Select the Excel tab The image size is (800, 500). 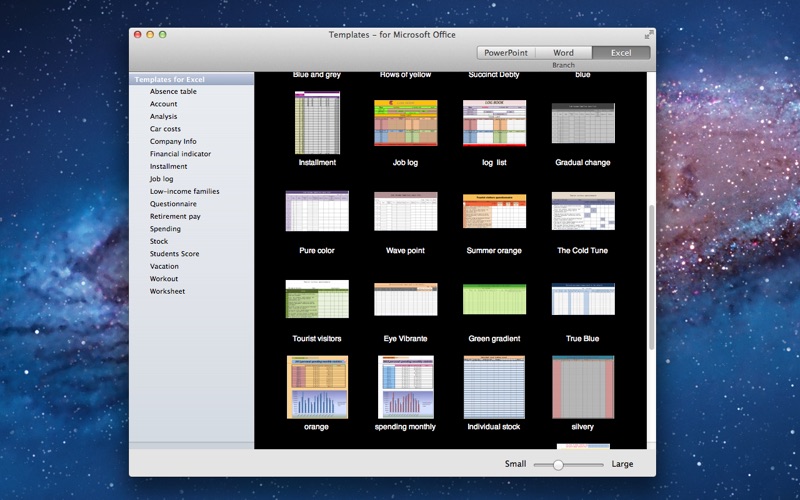621,53
